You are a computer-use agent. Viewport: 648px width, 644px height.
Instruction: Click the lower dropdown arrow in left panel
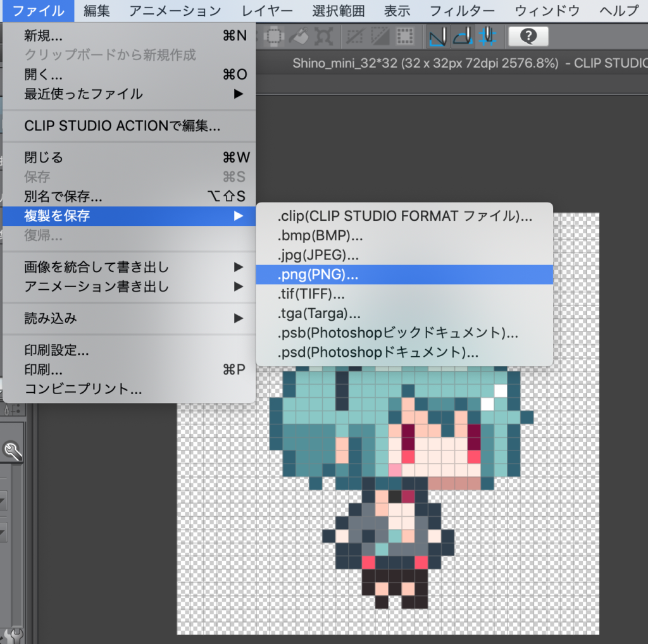3,533
